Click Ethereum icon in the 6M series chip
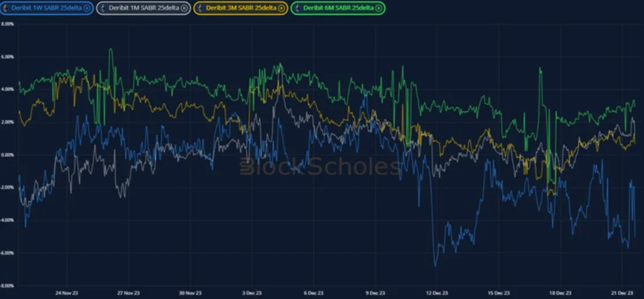The width and height of the screenshot is (644, 299). point(297,8)
